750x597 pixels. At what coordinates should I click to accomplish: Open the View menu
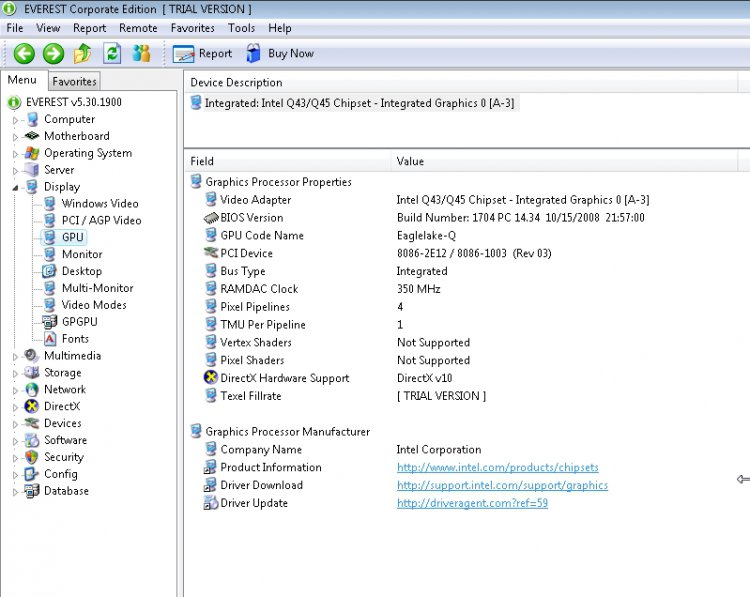[x=48, y=28]
